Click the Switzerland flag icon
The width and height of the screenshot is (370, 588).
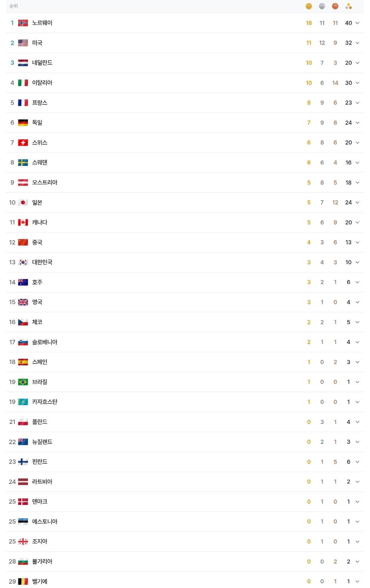click(23, 143)
